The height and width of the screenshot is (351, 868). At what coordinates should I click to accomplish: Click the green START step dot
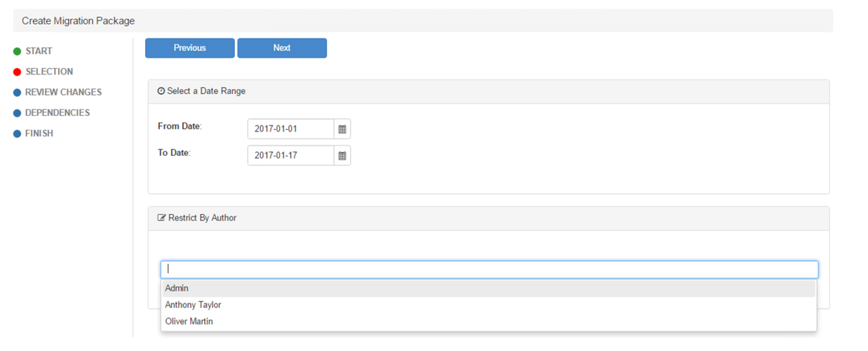tap(17, 51)
